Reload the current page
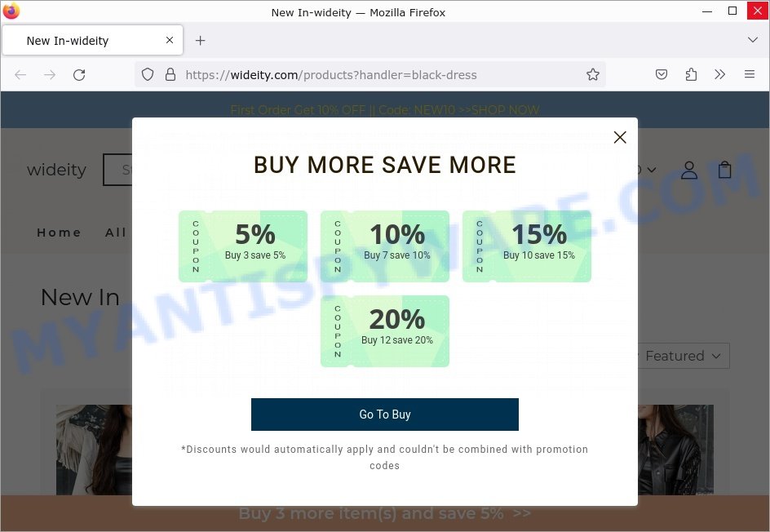This screenshot has height=532, width=770. [x=79, y=75]
